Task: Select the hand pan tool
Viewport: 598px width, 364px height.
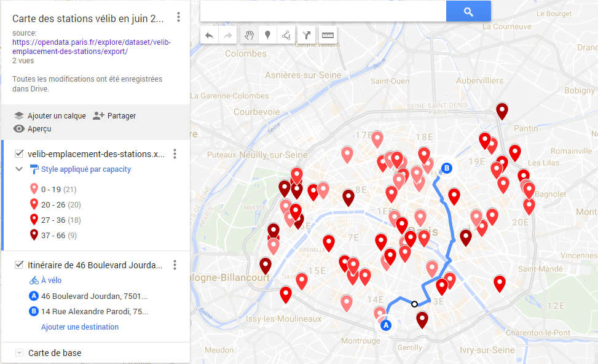Action: (249, 36)
